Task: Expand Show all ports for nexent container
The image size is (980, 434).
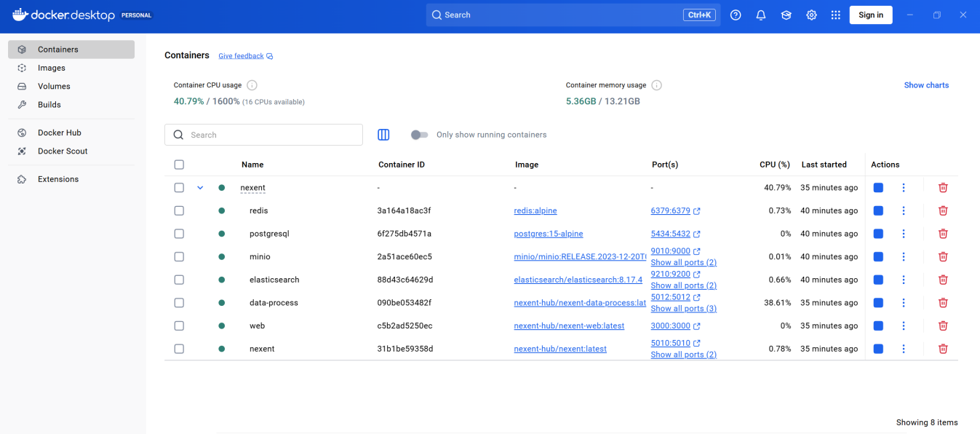Action: [x=683, y=355]
